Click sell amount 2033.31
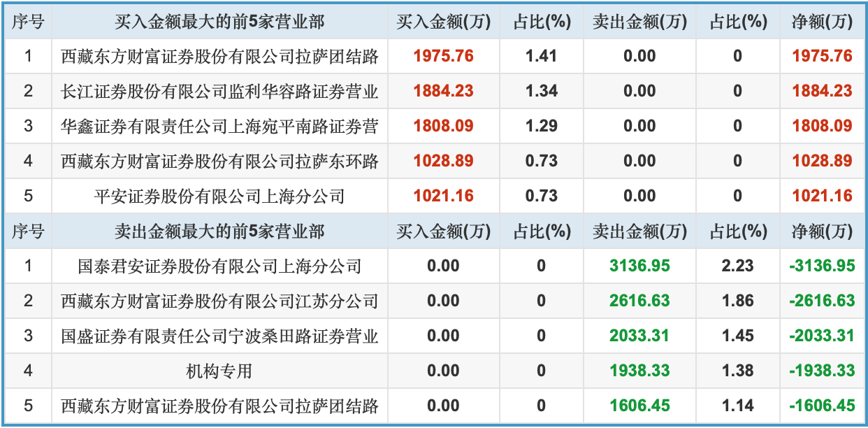Viewport: 868px width, 428px height. click(639, 336)
